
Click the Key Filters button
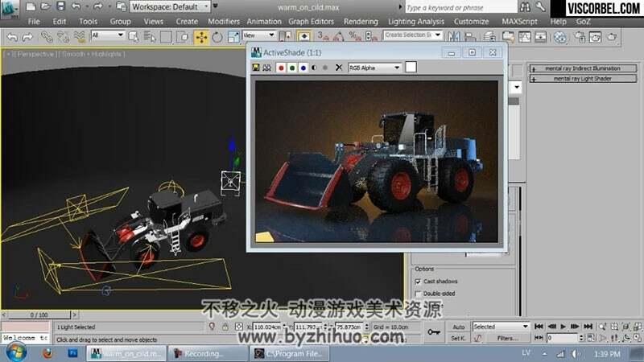coord(508,338)
